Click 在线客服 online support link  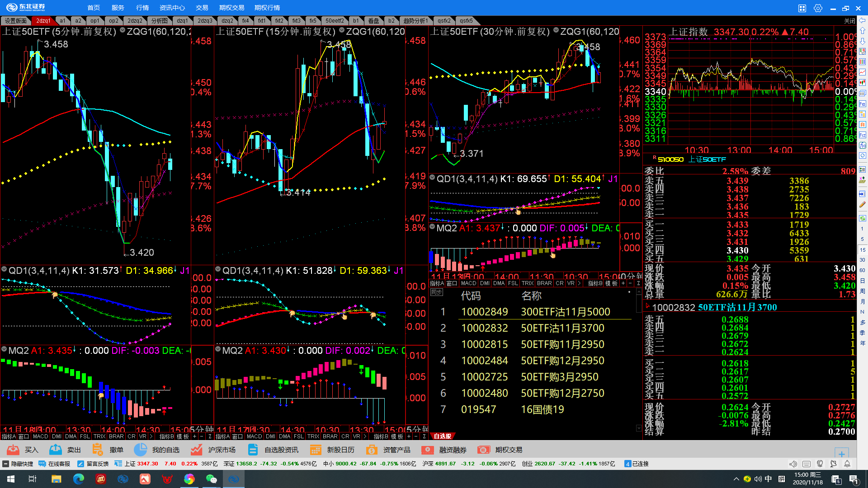55,464
